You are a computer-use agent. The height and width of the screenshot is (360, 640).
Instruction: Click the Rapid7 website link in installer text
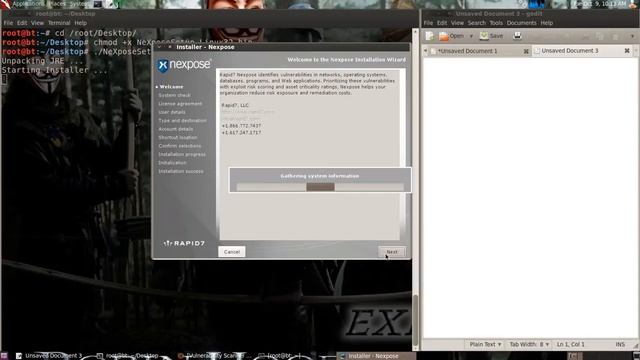248,112
